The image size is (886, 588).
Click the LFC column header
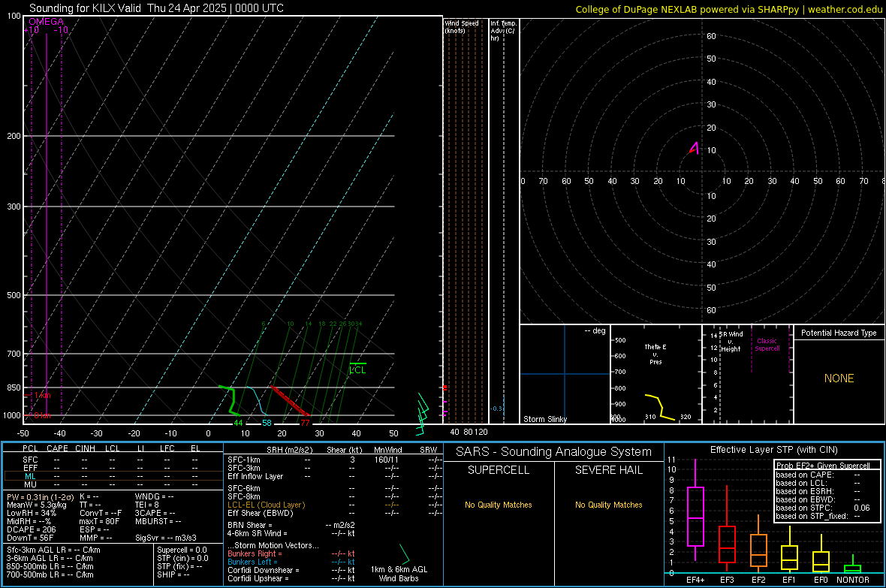[167, 448]
